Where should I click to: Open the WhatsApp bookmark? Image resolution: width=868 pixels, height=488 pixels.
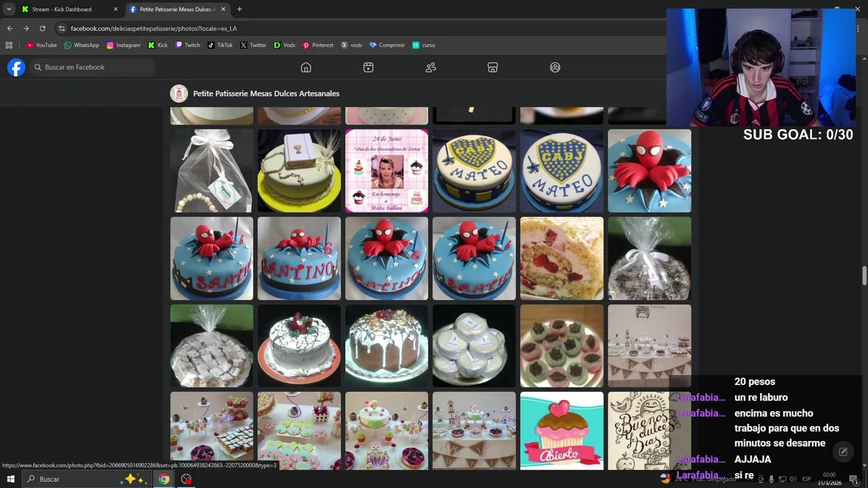pos(81,45)
